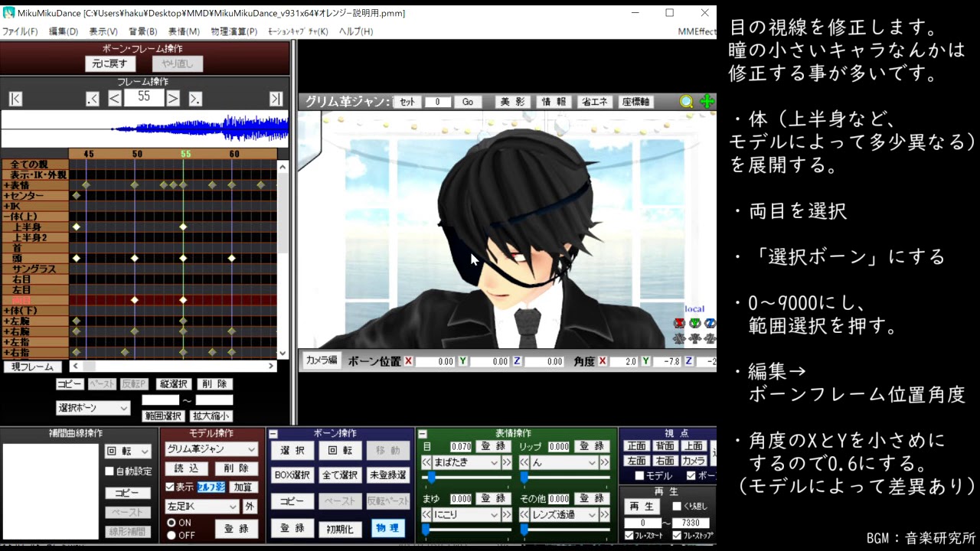This screenshot has width=980, height=551.
Task: Open ファイル(F) menu
Action: [x=20, y=31]
